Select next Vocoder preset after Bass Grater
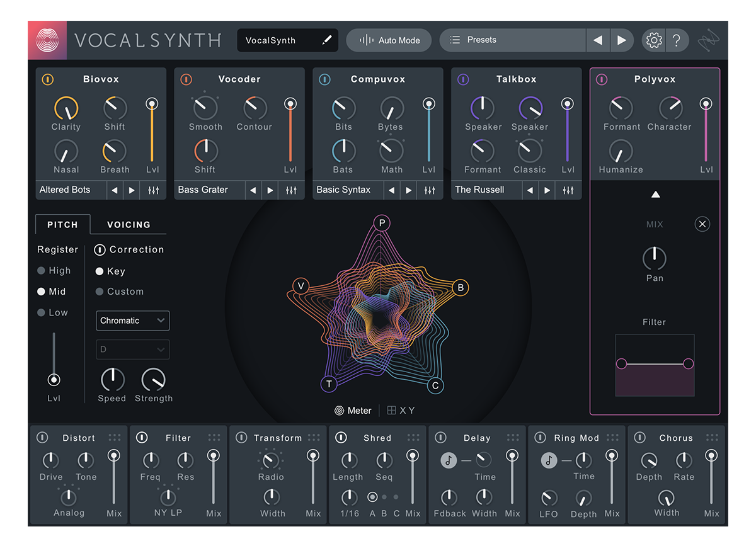The height and width of the screenshot is (546, 756). 270,190
